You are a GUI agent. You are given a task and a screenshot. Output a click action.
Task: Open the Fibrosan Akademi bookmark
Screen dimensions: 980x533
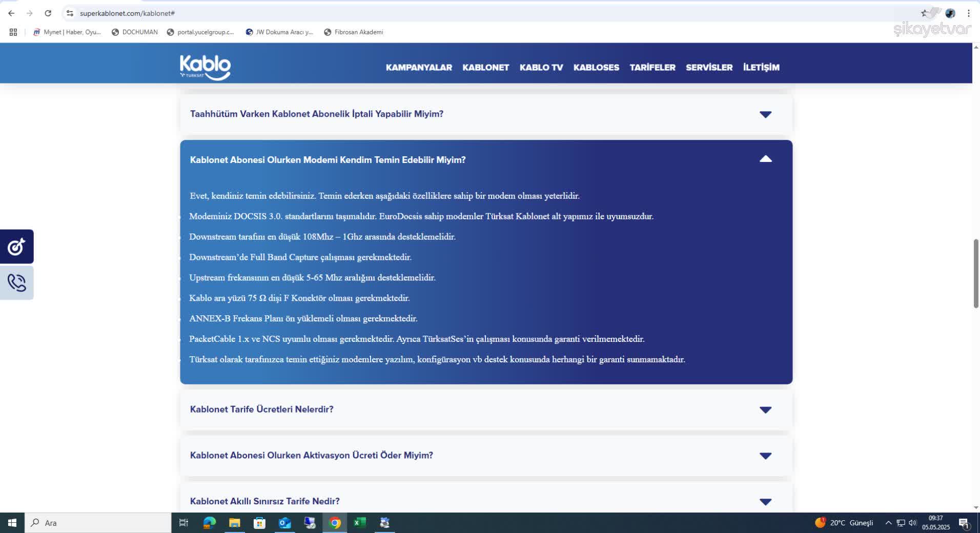[353, 32]
